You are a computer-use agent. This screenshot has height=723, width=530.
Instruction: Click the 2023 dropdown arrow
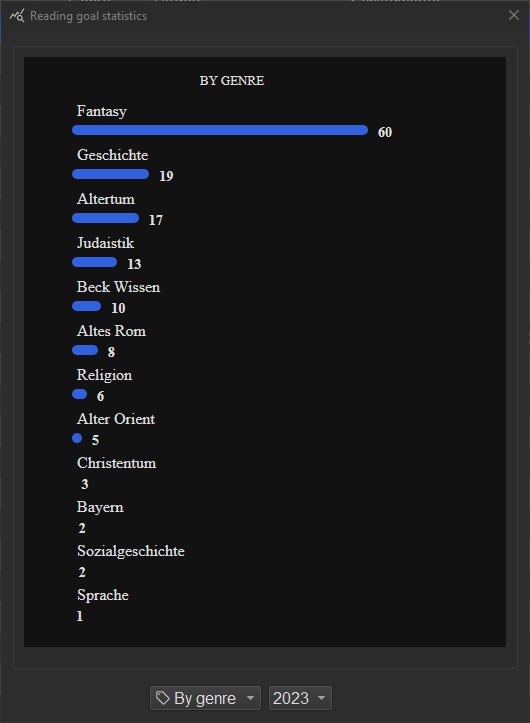(322, 698)
